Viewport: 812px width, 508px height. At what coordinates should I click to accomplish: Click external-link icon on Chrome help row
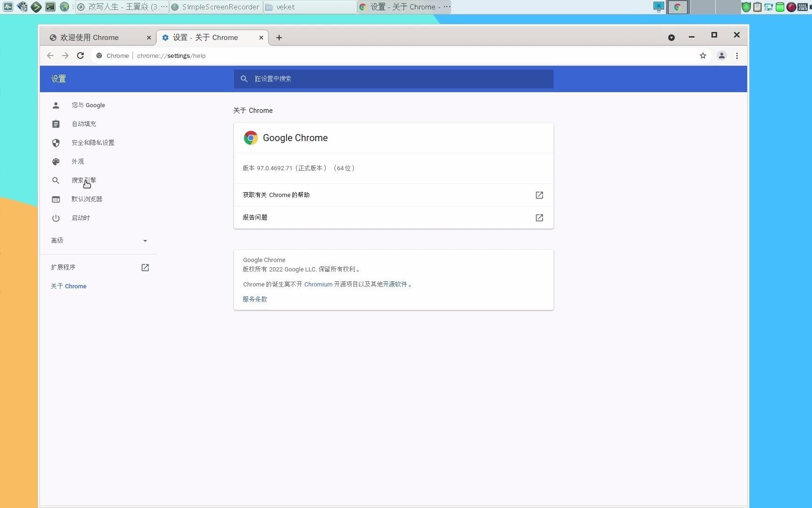point(539,195)
